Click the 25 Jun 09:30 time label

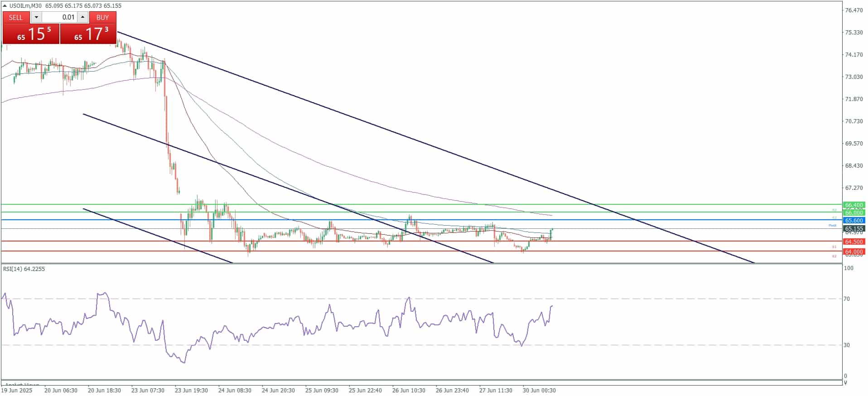pyautogui.click(x=322, y=390)
